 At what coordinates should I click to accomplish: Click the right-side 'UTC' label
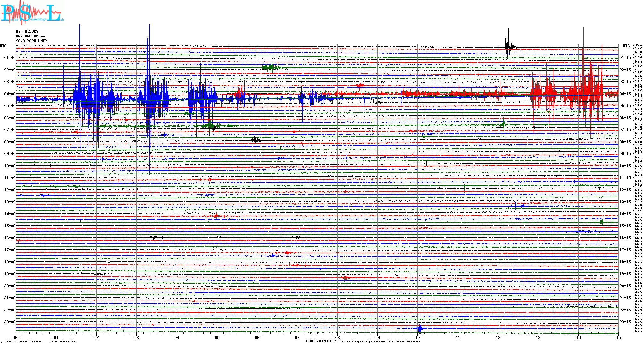point(626,46)
